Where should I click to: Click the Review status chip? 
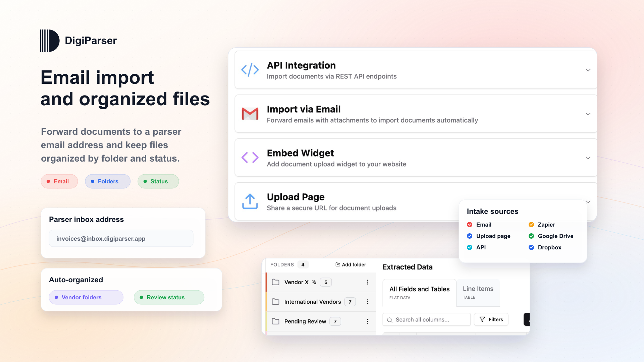pyautogui.click(x=169, y=297)
